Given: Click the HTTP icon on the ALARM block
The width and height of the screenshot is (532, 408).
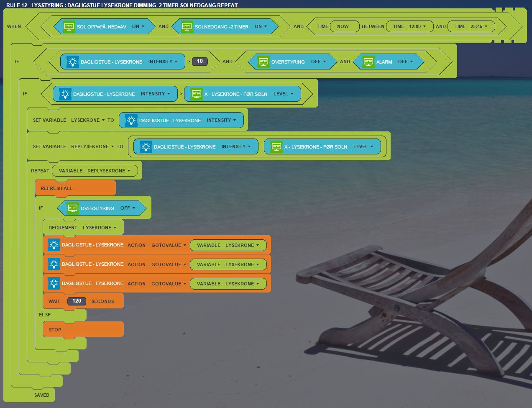Looking at the screenshot, I should pos(368,62).
